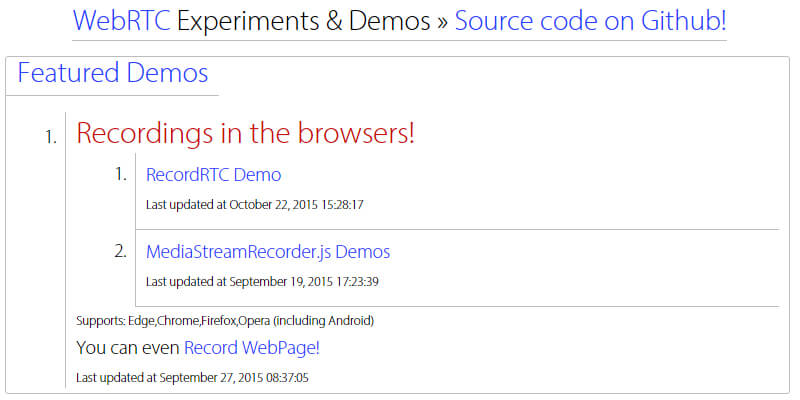Click the 'You can even' text
Viewport: 800px width, 400px height.
point(128,348)
